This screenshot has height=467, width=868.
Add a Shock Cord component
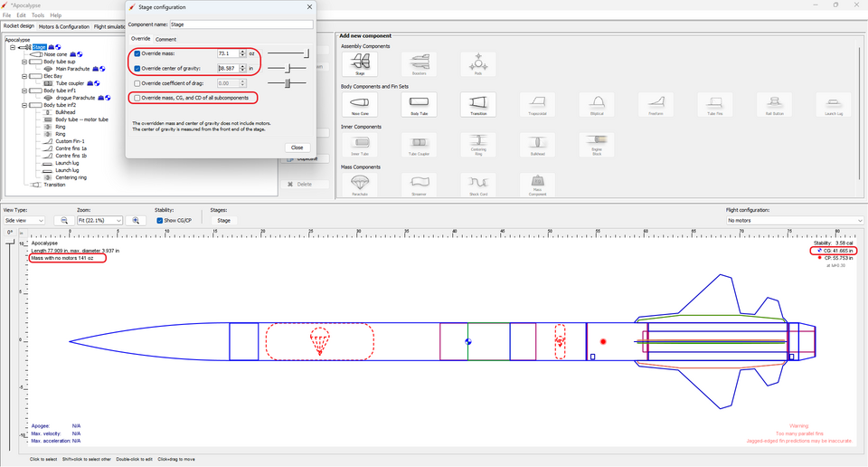(478, 185)
